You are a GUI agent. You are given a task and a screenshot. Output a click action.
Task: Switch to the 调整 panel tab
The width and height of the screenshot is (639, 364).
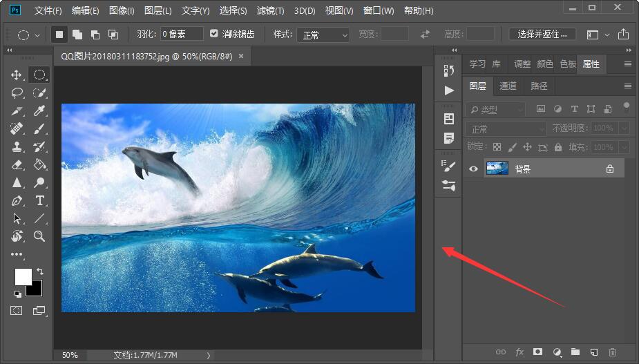point(522,64)
